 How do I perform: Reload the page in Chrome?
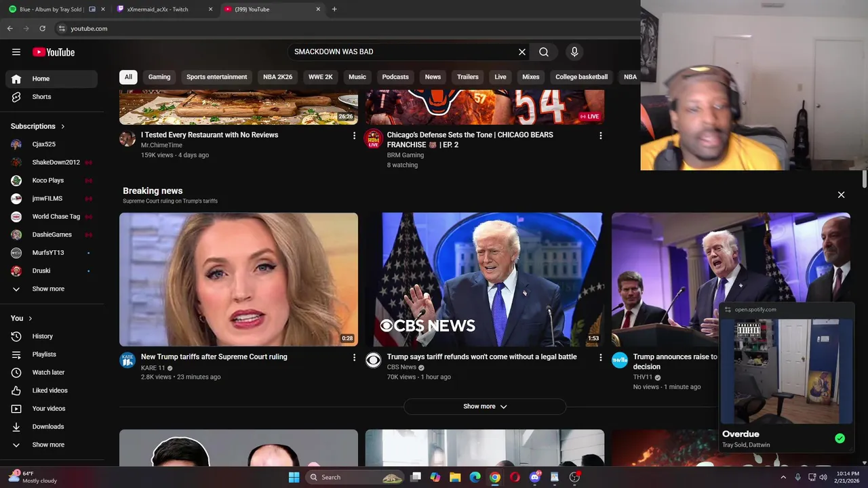(x=42, y=28)
